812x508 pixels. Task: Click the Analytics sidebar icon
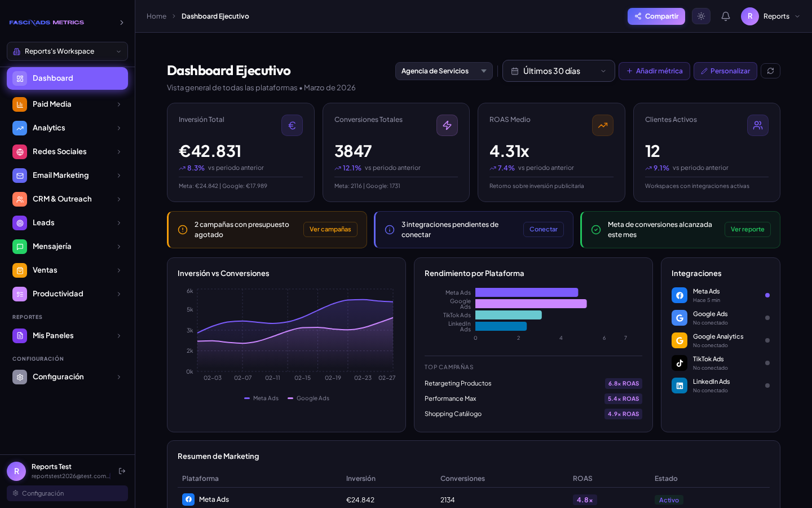click(x=20, y=128)
